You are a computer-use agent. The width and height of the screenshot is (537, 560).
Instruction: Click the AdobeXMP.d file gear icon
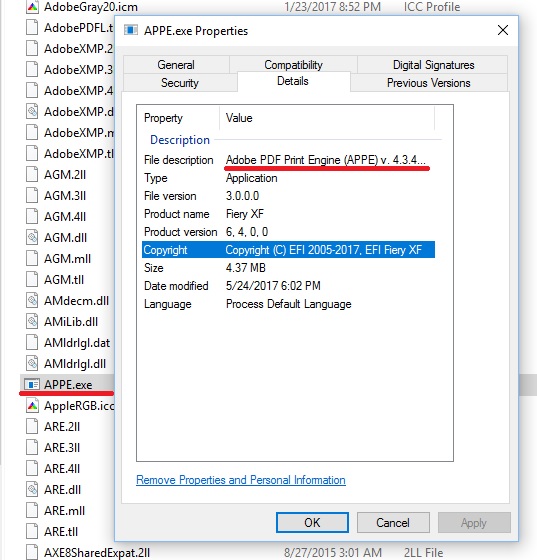pyautogui.click(x=32, y=111)
